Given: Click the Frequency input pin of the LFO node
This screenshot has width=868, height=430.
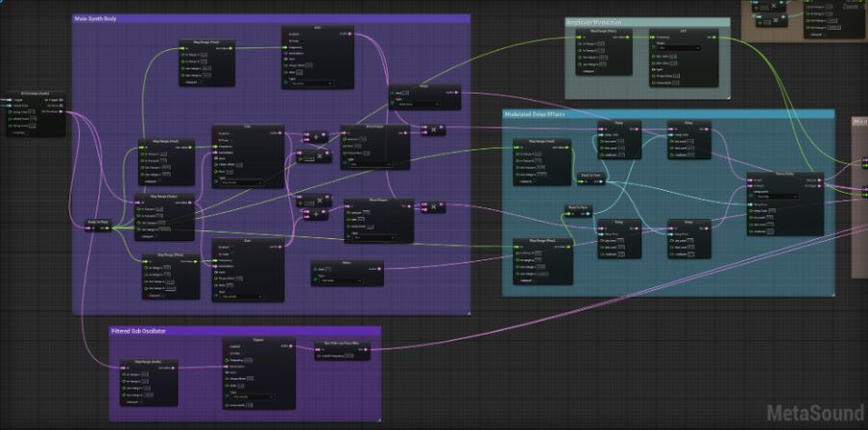Looking at the screenshot, I should [652, 37].
